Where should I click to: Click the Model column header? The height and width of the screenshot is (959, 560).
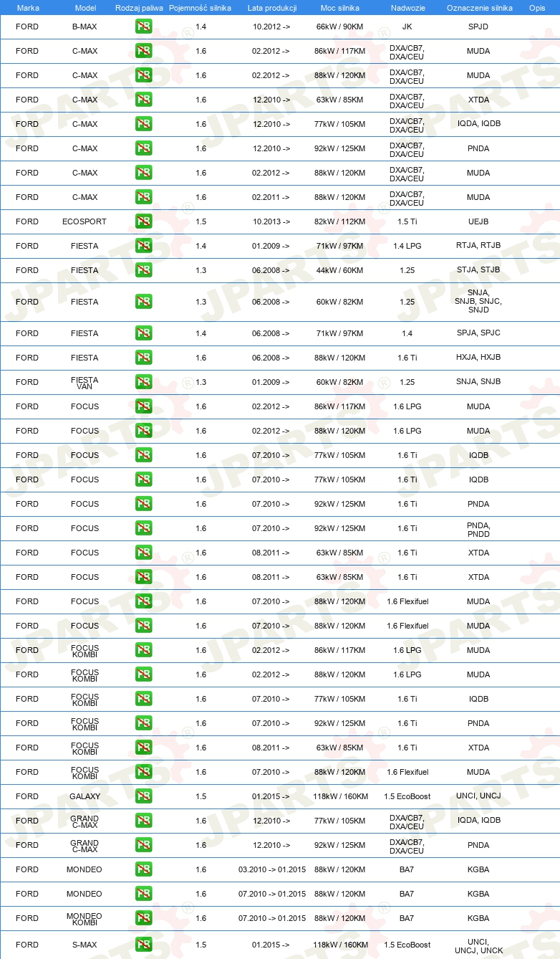click(85, 8)
